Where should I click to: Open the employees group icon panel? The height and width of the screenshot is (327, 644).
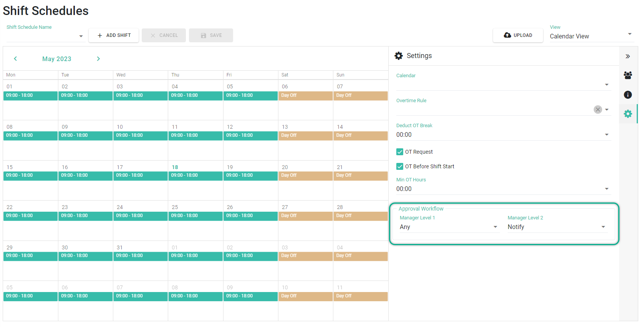pyautogui.click(x=628, y=75)
